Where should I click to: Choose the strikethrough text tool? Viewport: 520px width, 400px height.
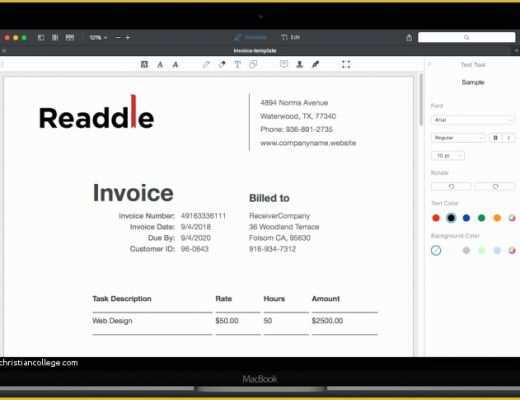[x=175, y=64]
